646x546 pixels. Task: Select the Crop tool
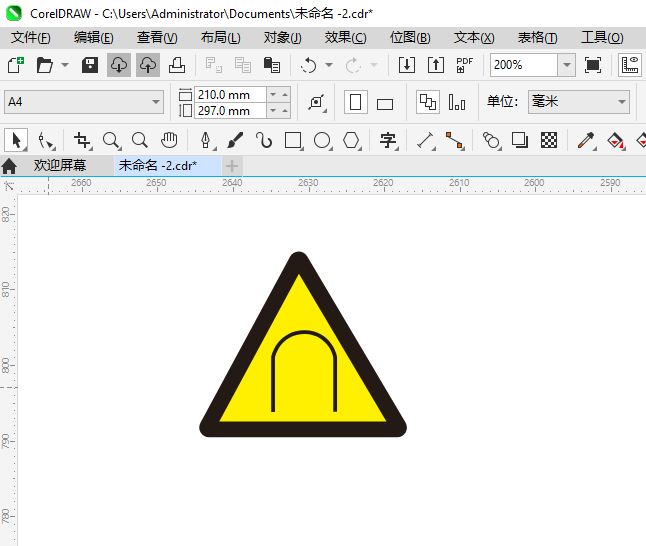[x=82, y=140]
